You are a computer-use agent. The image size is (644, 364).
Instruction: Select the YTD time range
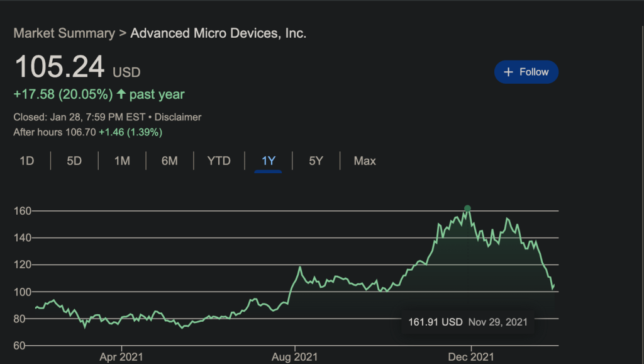point(218,161)
